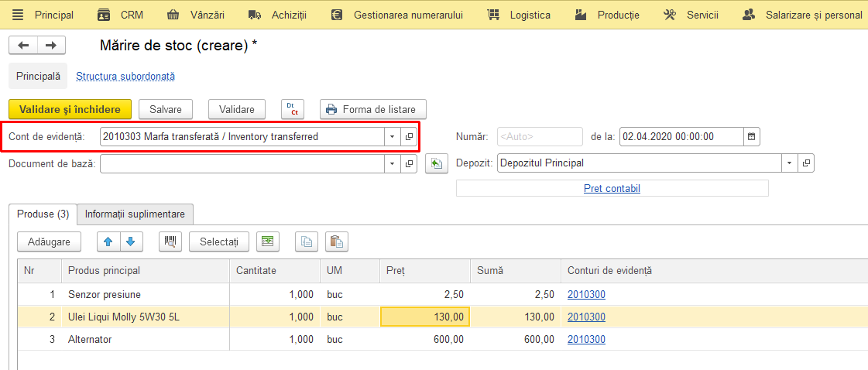Click the Număr input field
868x370 pixels.
pyautogui.click(x=540, y=136)
